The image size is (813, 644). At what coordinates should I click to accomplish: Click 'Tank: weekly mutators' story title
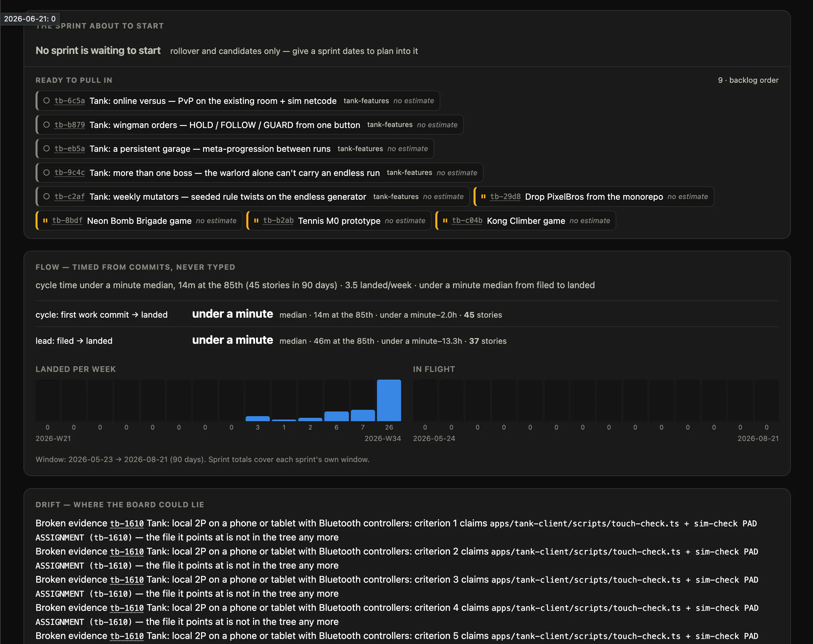click(x=228, y=196)
